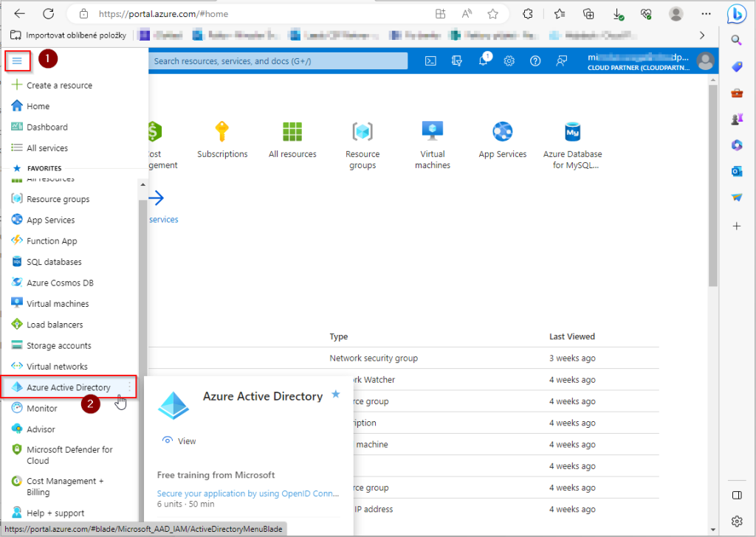
Task: Open Cloud Shell from the top bar
Action: click(x=430, y=61)
